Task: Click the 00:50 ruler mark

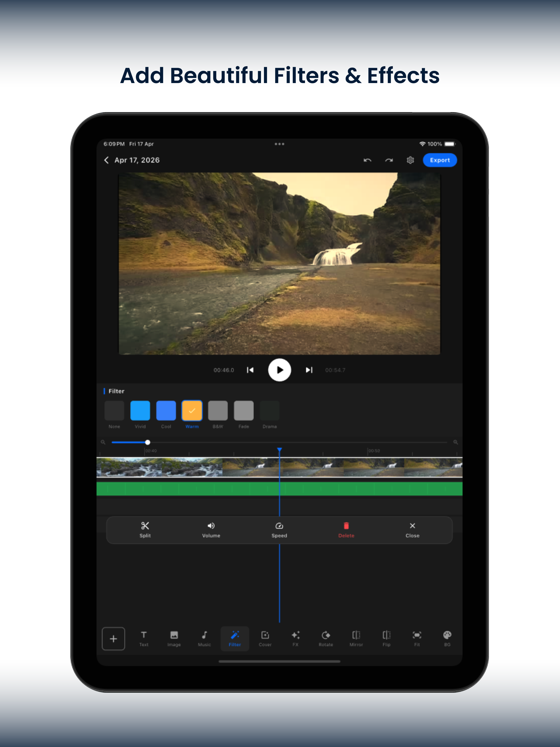Action: [x=374, y=451]
